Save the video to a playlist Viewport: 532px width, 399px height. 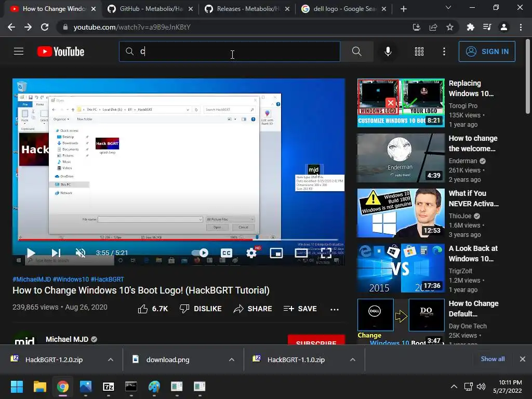[x=300, y=309]
